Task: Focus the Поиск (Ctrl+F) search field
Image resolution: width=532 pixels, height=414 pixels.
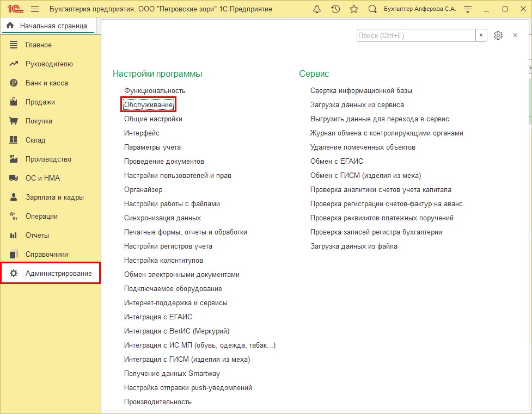Action: (416, 35)
